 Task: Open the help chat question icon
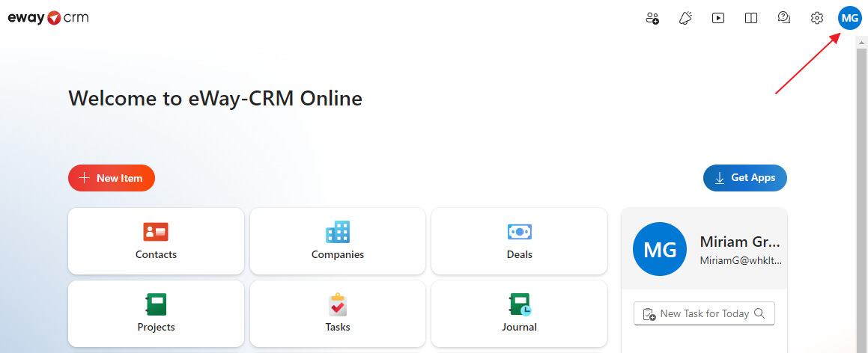[x=784, y=18]
